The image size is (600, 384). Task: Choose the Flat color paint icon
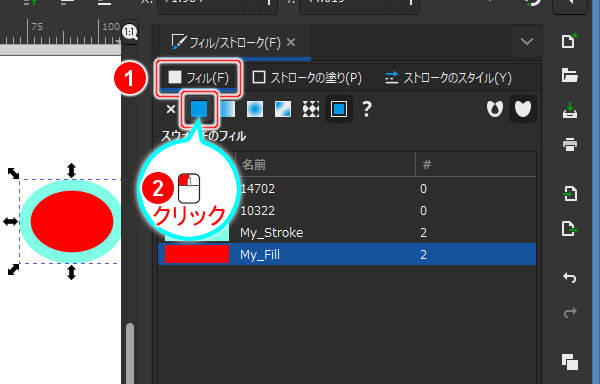coord(199,109)
